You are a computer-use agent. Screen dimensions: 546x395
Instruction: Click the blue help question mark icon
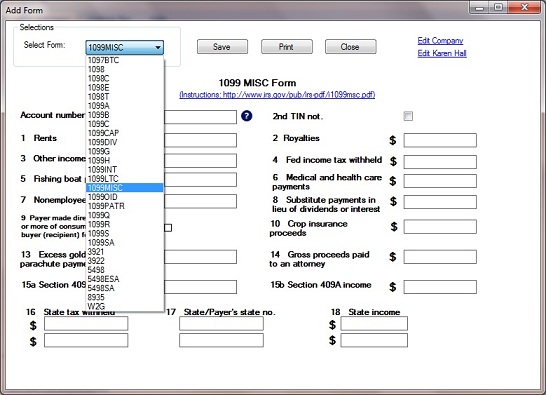point(247,116)
